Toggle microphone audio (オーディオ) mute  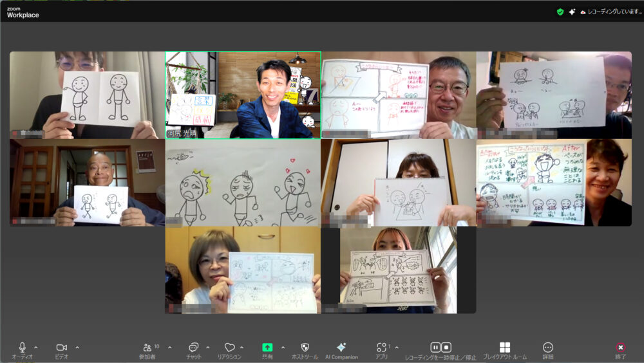tap(23, 348)
